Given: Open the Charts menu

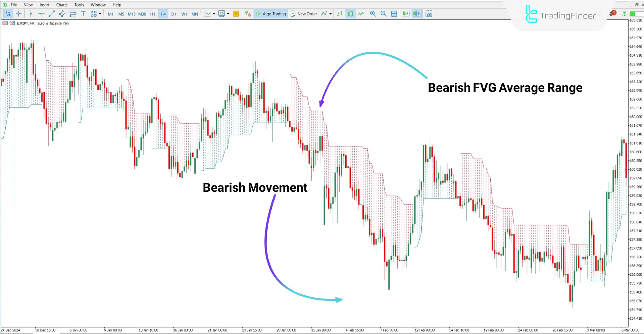Looking at the screenshot, I should (62, 5).
